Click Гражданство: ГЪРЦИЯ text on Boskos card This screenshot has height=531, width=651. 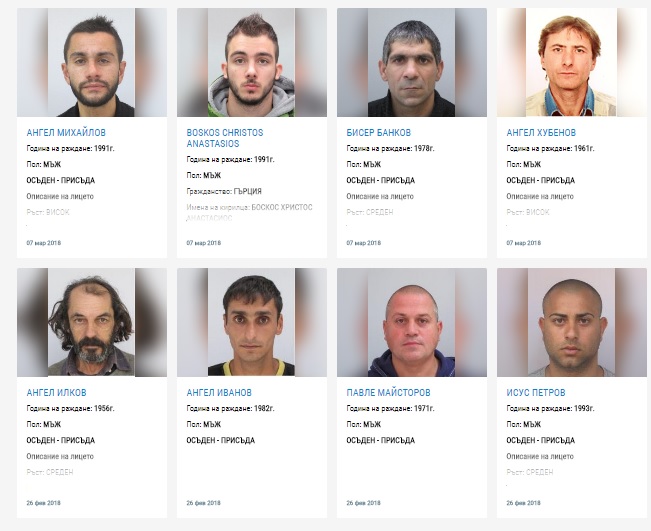[x=224, y=191]
